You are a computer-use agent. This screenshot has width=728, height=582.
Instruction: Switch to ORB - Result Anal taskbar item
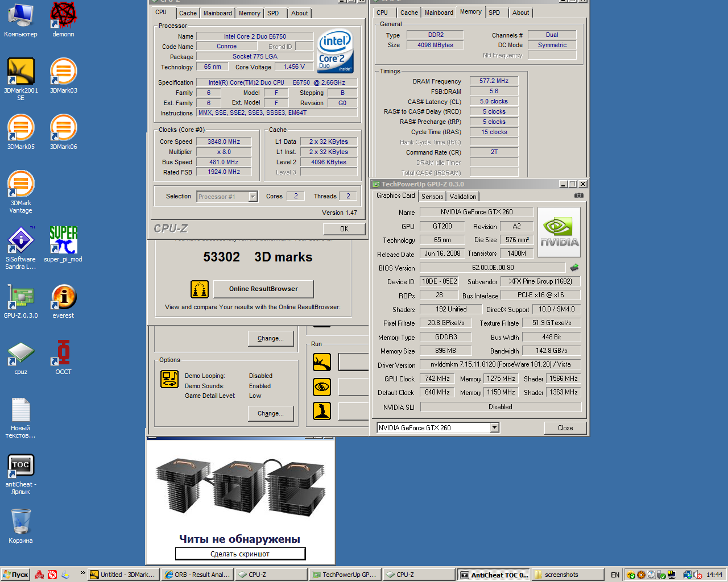click(197, 575)
